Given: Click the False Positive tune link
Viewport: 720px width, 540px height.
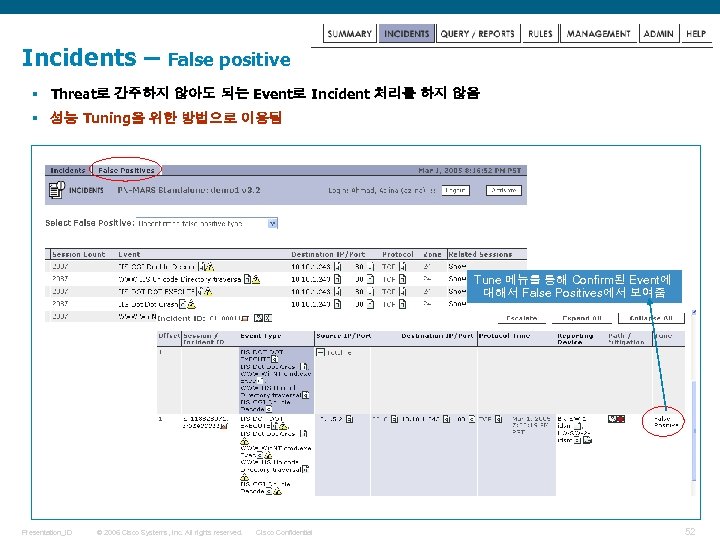Looking at the screenshot, I should 664,422.
